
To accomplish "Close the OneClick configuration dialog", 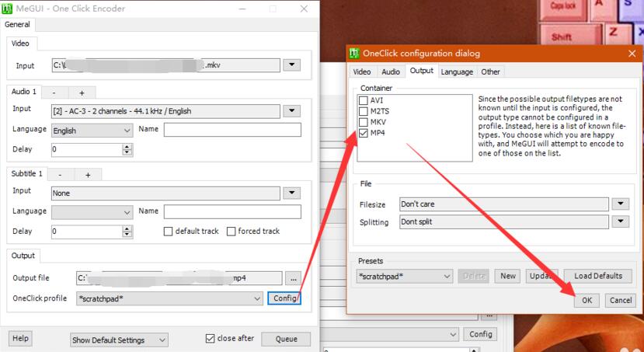I will pos(632,54).
